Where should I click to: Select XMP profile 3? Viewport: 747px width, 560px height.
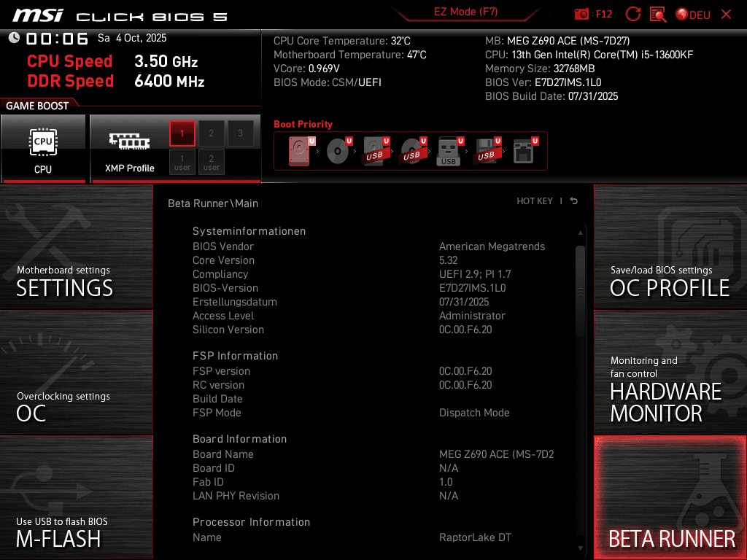pyautogui.click(x=240, y=133)
